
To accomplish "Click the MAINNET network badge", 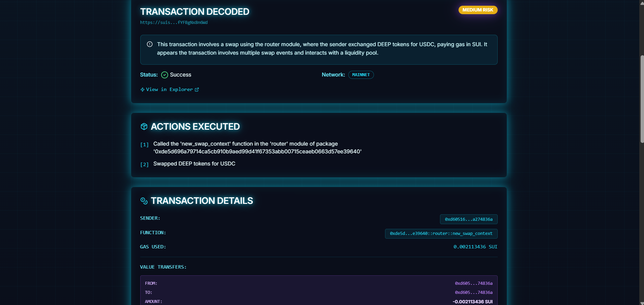I will [361, 75].
